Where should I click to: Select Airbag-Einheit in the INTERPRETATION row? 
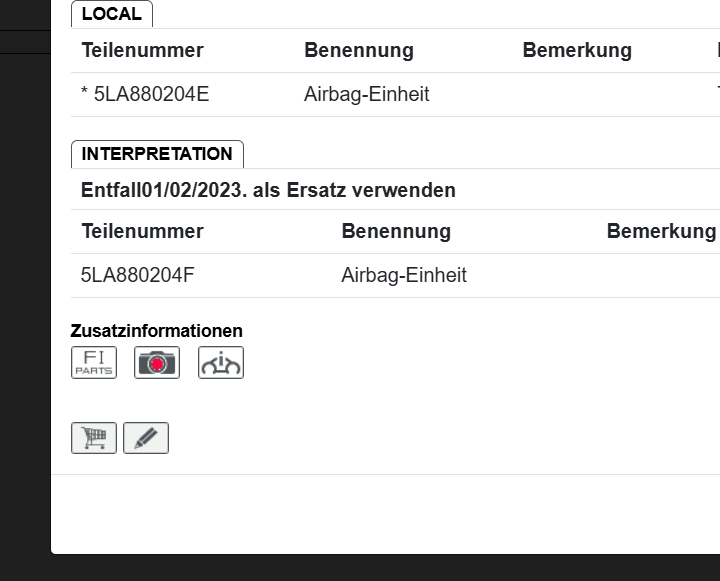(x=404, y=275)
